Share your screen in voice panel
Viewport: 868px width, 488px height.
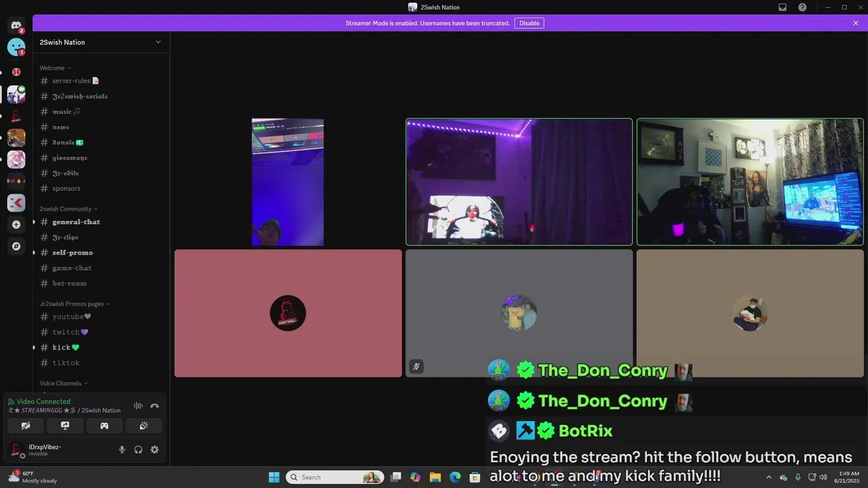pos(65,426)
